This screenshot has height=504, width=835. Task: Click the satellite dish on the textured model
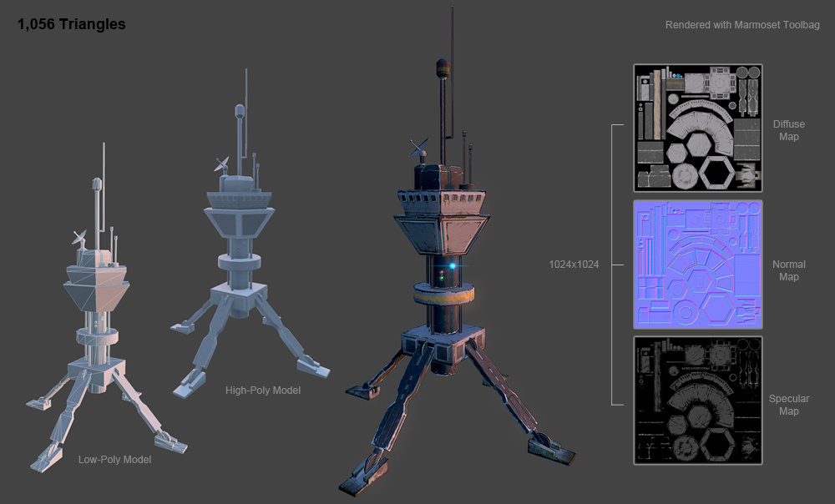coord(418,149)
